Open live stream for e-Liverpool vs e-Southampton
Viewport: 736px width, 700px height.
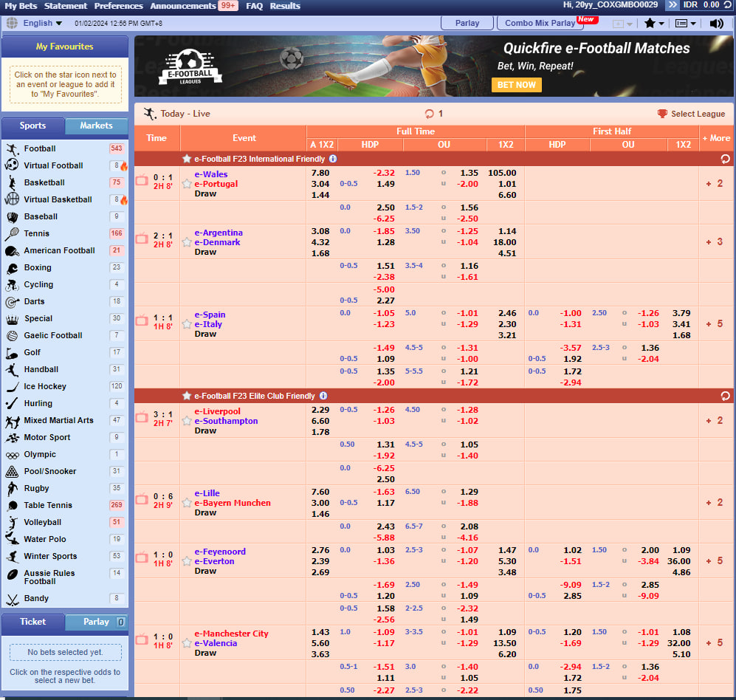point(142,417)
